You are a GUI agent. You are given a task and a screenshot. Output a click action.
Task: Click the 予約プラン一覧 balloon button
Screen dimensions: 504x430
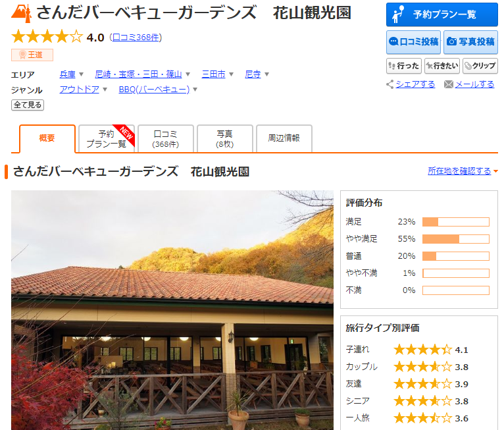pyautogui.click(x=441, y=14)
